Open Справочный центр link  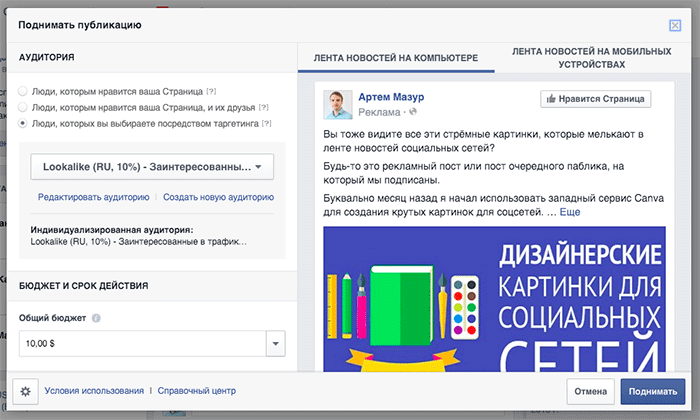coord(196,391)
